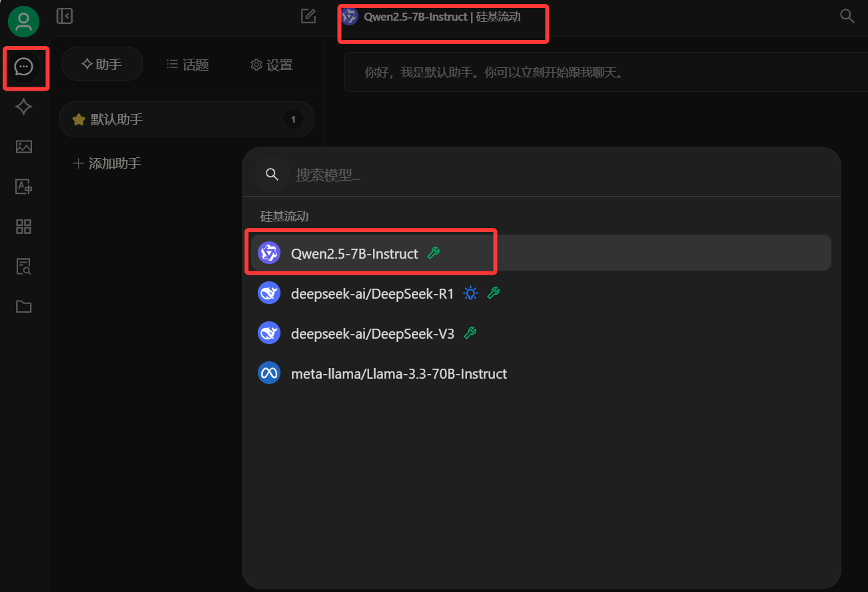Switch to the 助手 tab
This screenshot has height=592, width=868.
(102, 65)
